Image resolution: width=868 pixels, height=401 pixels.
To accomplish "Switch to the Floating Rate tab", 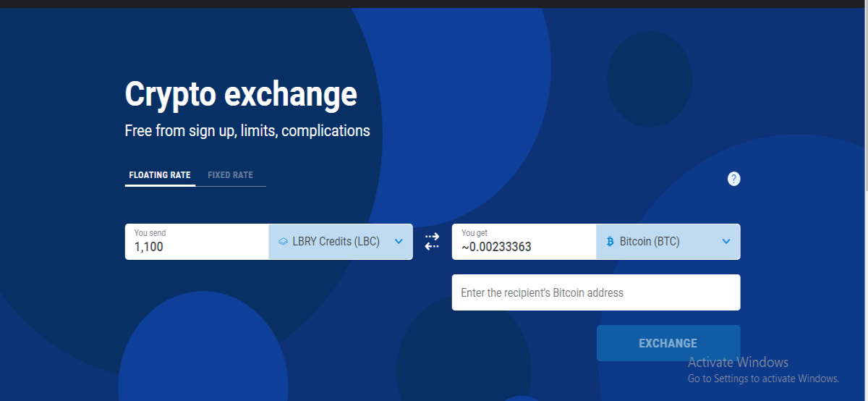I will click(160, 175).
